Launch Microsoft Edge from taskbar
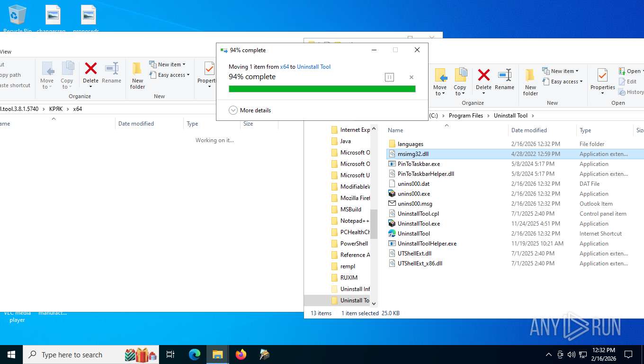Image resolution: width=644 pixels, height=364 pixels. 195,355
